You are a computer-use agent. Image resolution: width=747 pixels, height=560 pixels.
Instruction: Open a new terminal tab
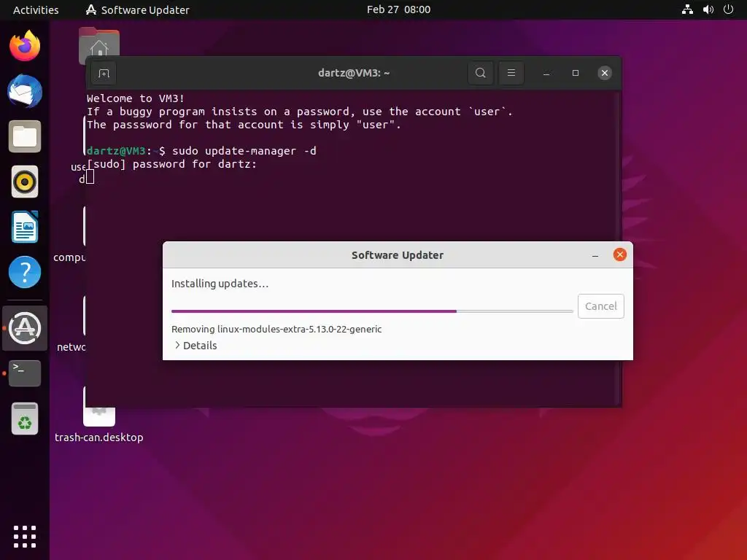(x=104, y=74)
